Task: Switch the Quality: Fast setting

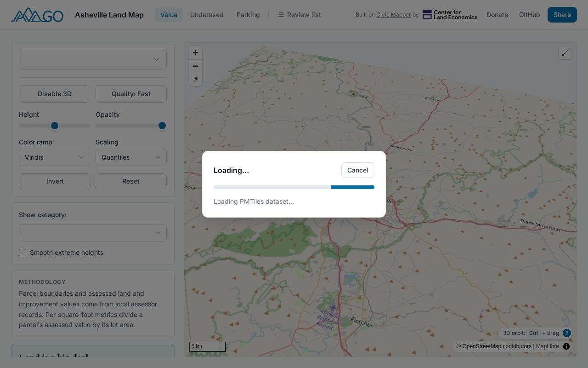Action: [131, 94]
